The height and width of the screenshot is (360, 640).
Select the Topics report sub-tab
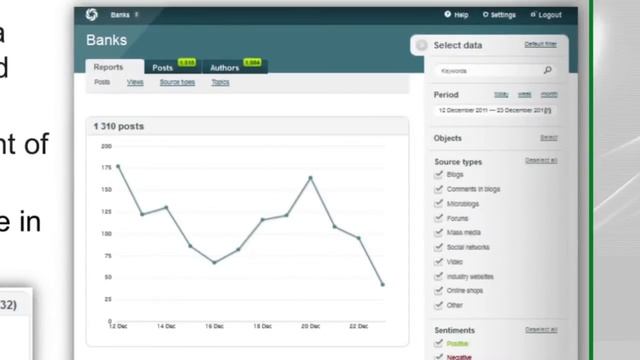(x=220, y=82)
